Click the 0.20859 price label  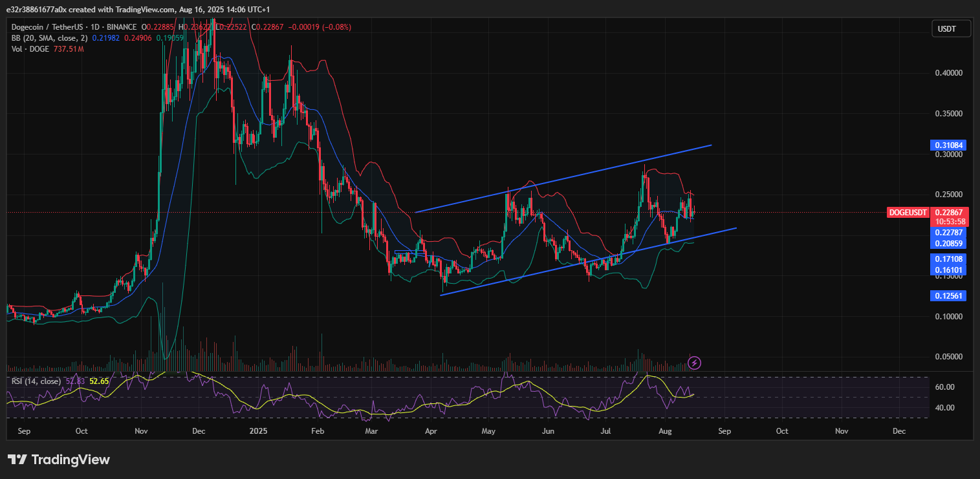coord(950,244)
